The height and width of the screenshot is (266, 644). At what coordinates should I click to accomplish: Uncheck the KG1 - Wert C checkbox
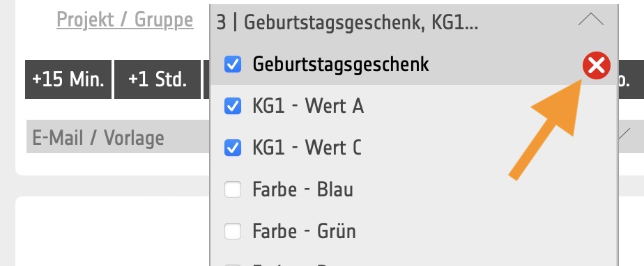click(233, 148)
